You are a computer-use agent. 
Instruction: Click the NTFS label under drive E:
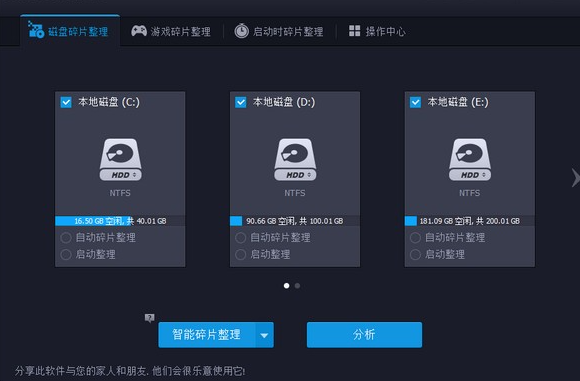470,193
